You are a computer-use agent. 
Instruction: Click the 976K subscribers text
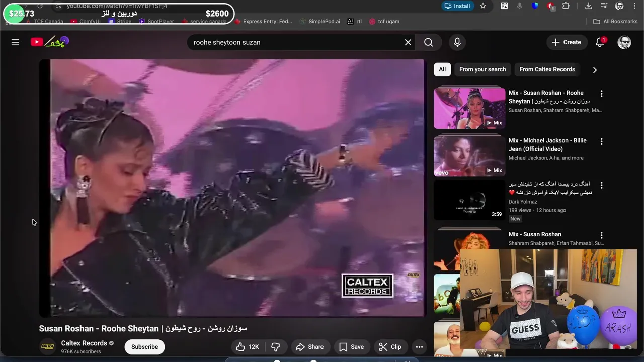(x=81, y=351)
